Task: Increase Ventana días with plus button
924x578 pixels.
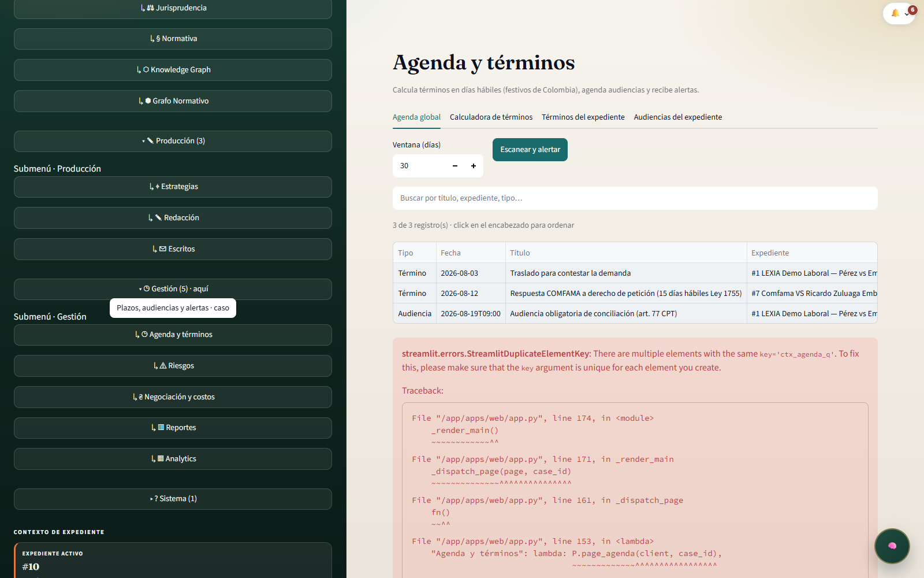Action: click(474, 166)
